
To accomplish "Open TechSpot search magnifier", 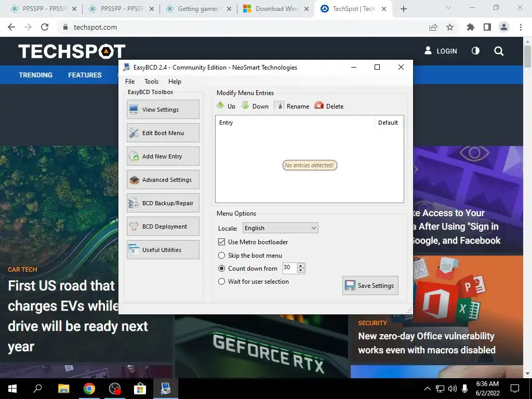I will [499, 51].
